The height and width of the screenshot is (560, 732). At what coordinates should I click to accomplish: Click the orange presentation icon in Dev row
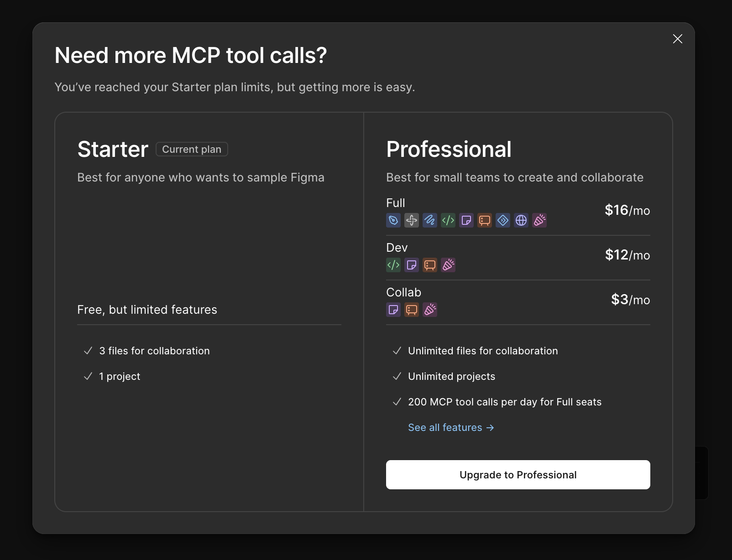tap(430, 265)
